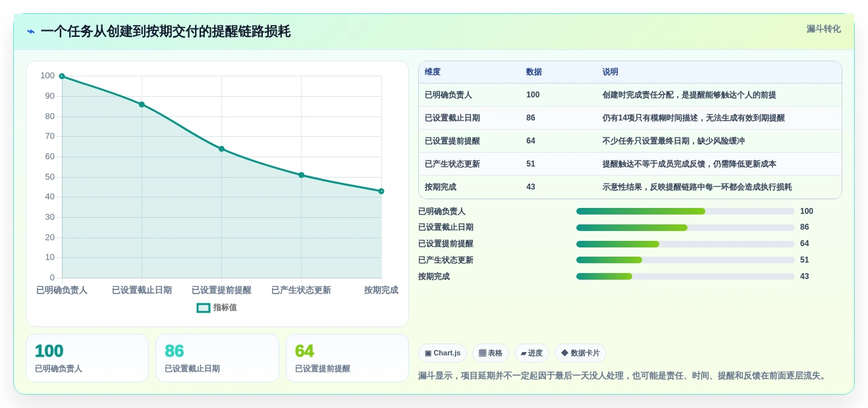Click the title 一个任务从创建到按期交付的提醒链路损耗
This screenshot has height=408, width=868.
(x=165, y=31)
